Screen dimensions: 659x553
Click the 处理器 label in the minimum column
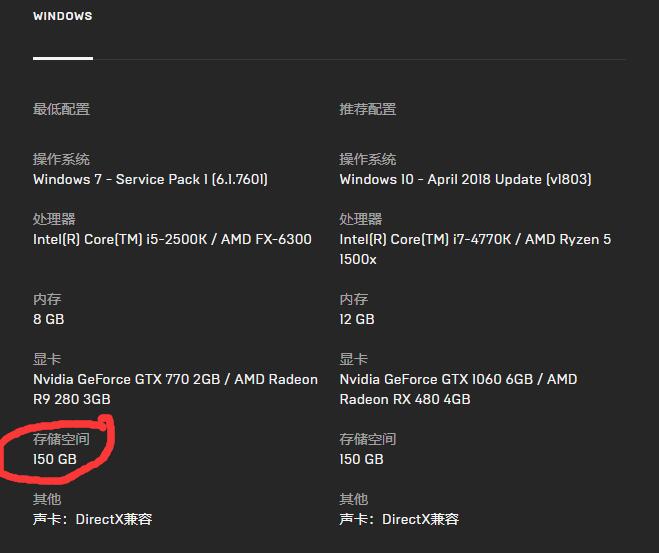54,219
